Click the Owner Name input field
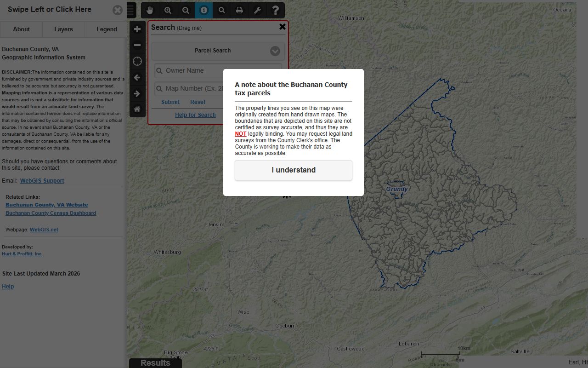Viewport: 588px width, 368px height. tap(218, 70)
